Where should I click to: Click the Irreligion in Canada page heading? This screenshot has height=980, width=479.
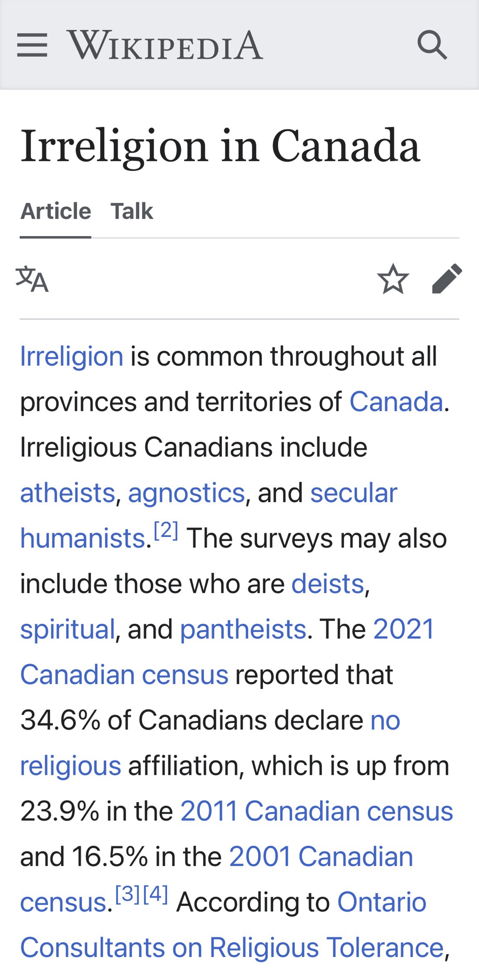(x=220, y=146)
